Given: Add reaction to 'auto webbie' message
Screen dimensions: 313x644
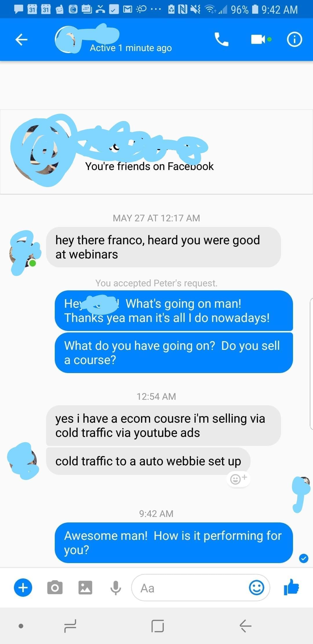Looking at the screenshot, I should 238,478.
